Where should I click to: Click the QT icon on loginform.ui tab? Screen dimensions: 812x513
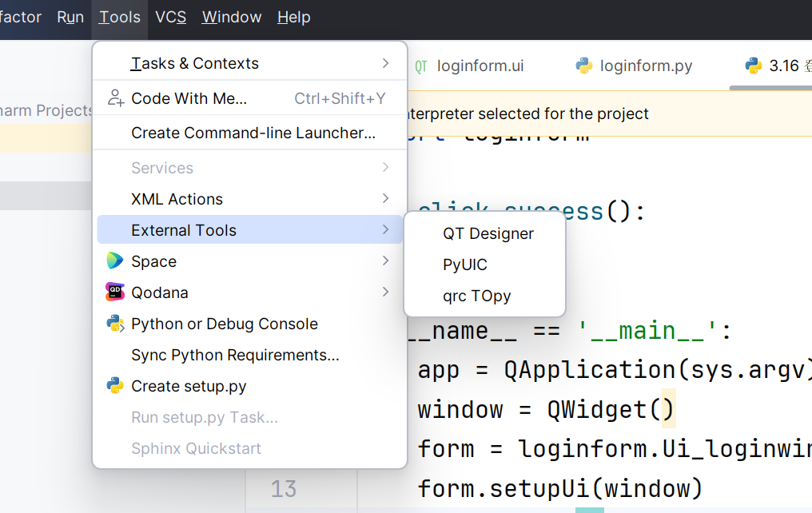(421, 66)
